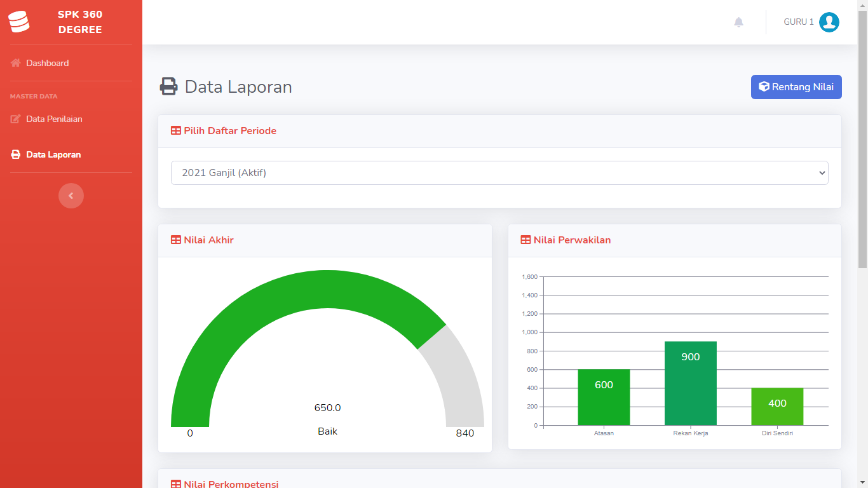This screenshot has width=868, height=488.
Task: Click the gauge minimum 0 label
Action: click(x=190, y=433)
